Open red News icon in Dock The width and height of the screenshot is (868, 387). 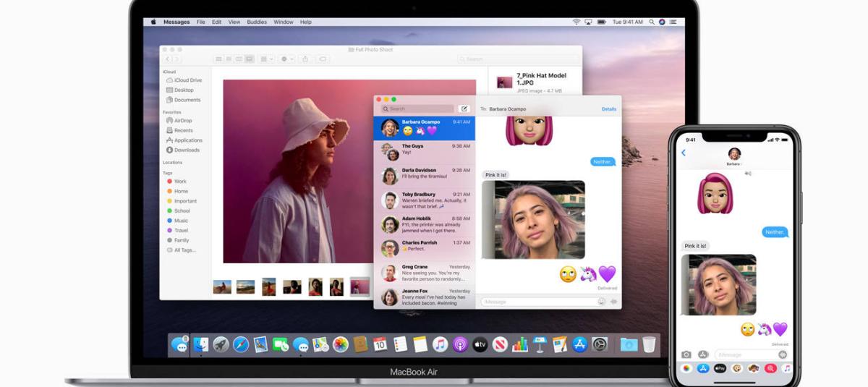500,344
